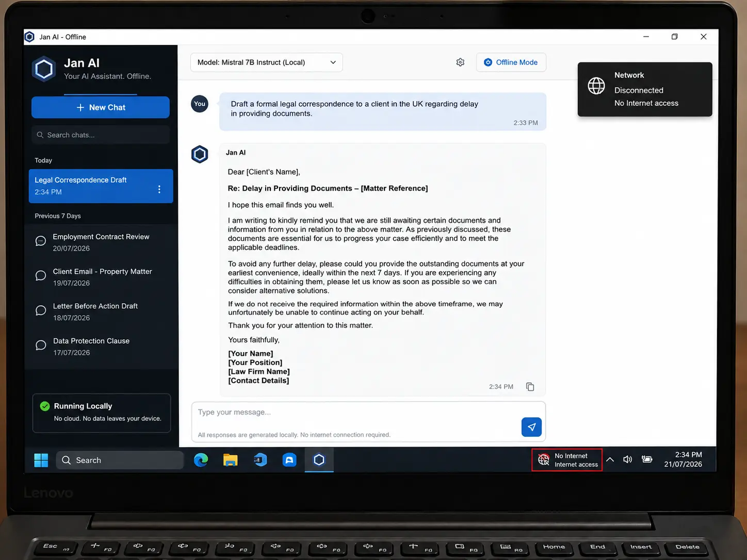Image resolution: width=747 pixels, height=560 pixels.
Task: Open the Data Protection Clause chat
Action: tap(101, 347)
